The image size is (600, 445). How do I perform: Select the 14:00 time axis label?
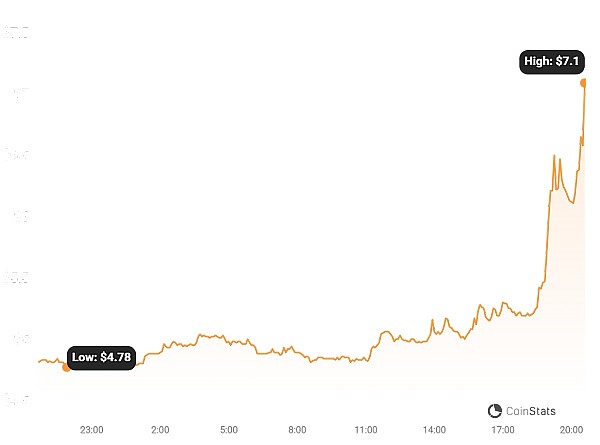tap(434, 429)
